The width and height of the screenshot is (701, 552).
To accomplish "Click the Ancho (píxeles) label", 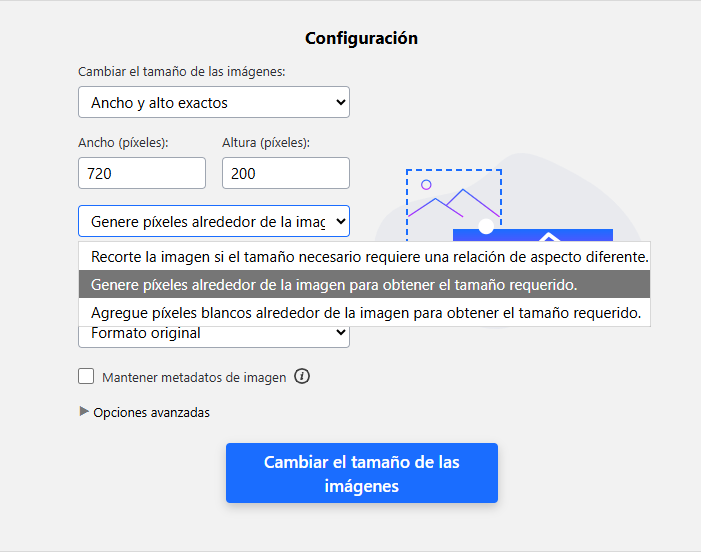I will coord(123,143).
